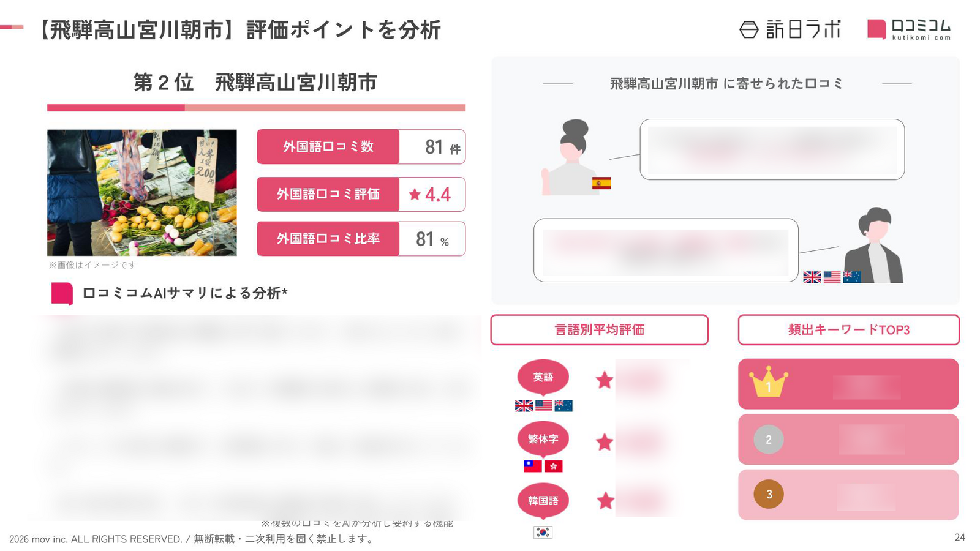Click the 訪日ラボ logo
Viewport: 980px width, 551px height.
point(790,29)
